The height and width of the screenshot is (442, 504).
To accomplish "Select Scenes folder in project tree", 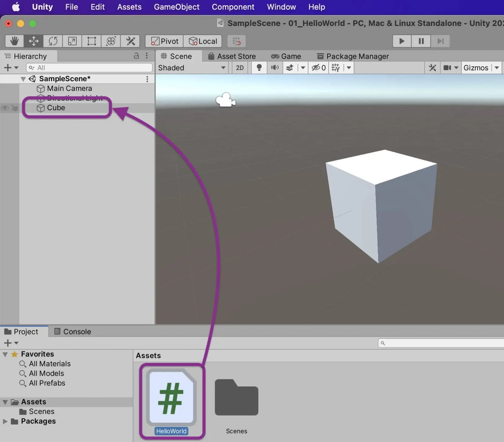I will (37, 411).
